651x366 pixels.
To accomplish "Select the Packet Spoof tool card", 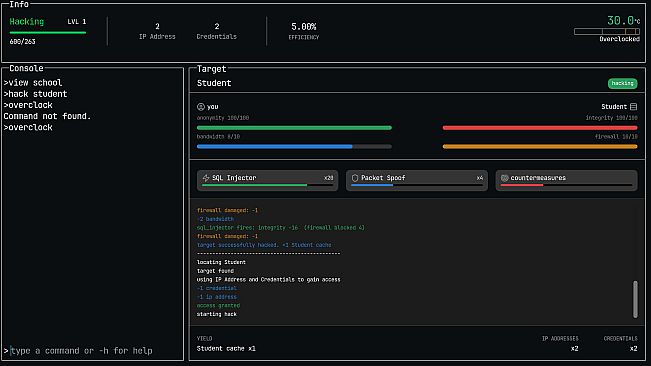I will [417, 181].
